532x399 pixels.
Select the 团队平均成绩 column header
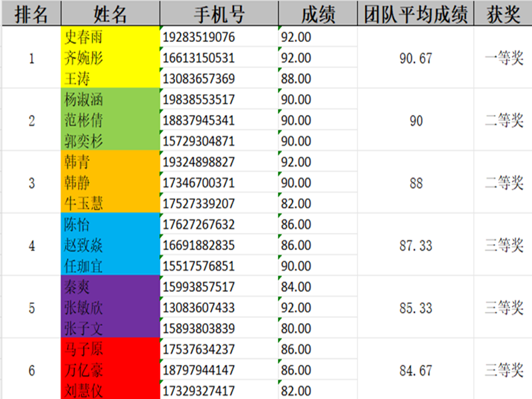[x=415, y=13]
